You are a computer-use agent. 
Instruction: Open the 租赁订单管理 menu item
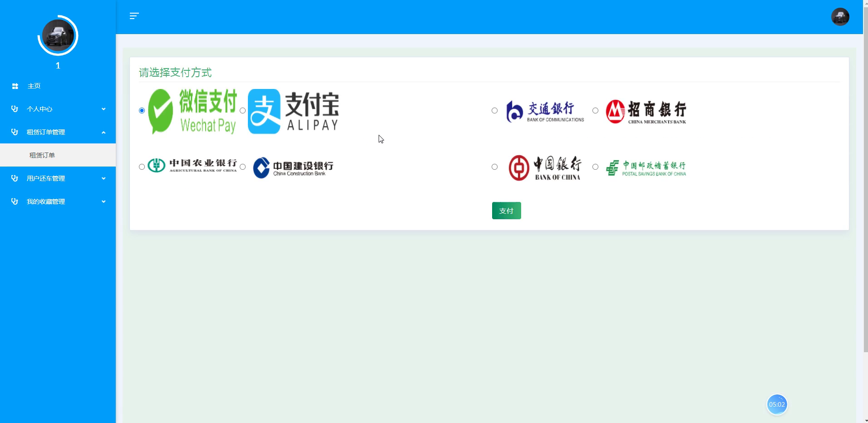click(x=58, y=132)
